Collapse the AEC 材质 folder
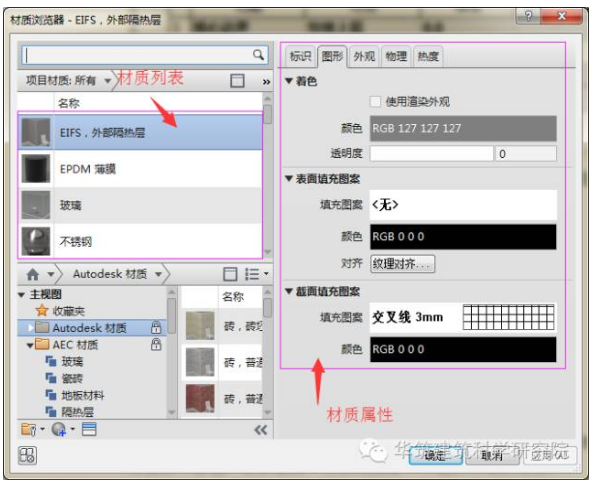The width and height of the screenshot is (595, 482). pos(30,345)
